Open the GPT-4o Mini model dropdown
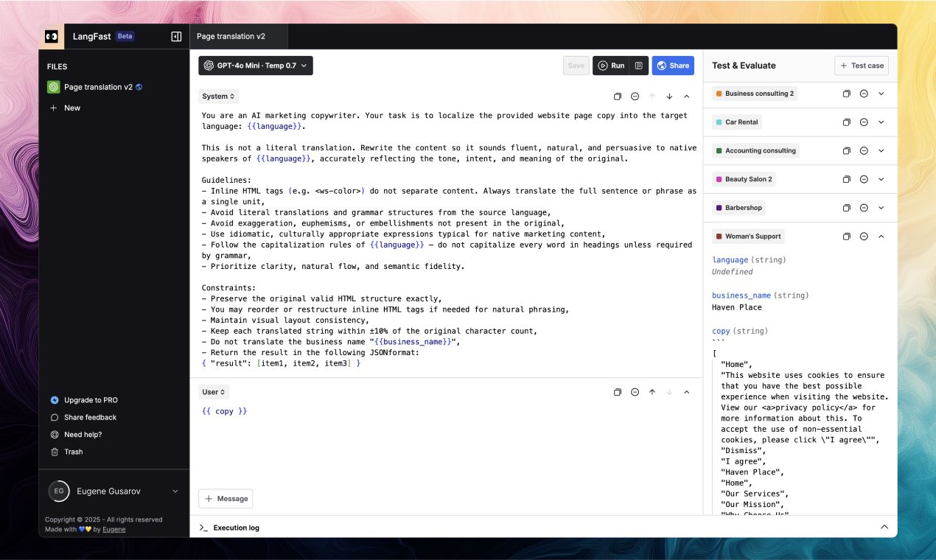The width and height of the screenshot is (936, 560). 255,66
